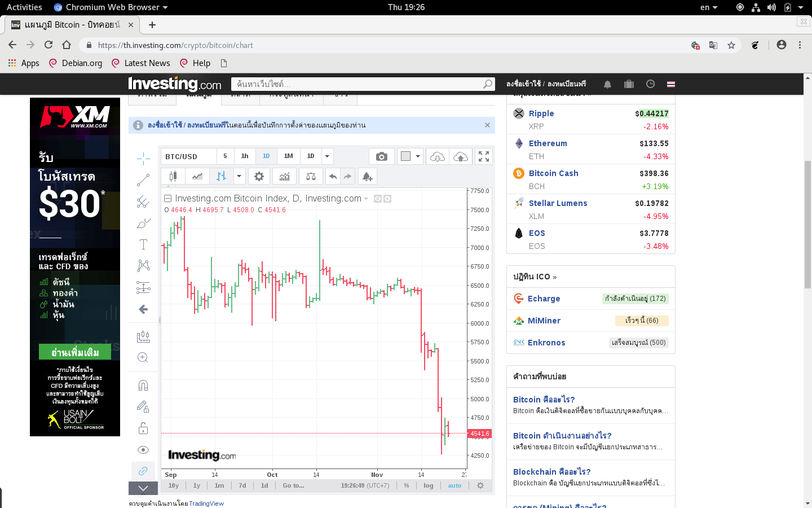
Task: Set the time range to 7d
Action: 242,485
